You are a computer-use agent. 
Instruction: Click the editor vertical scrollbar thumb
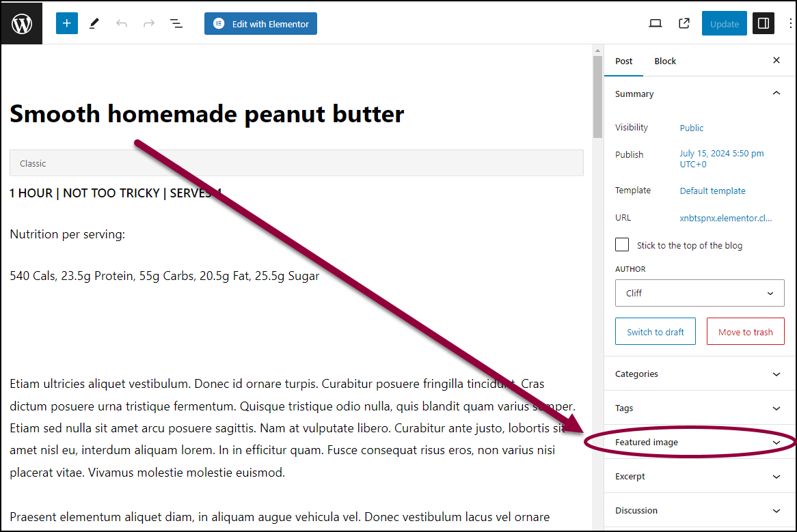click(x=597, y=96)
